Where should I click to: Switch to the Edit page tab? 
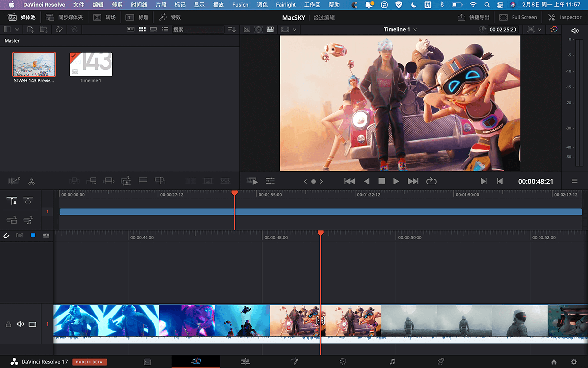[x=245, y=362]
